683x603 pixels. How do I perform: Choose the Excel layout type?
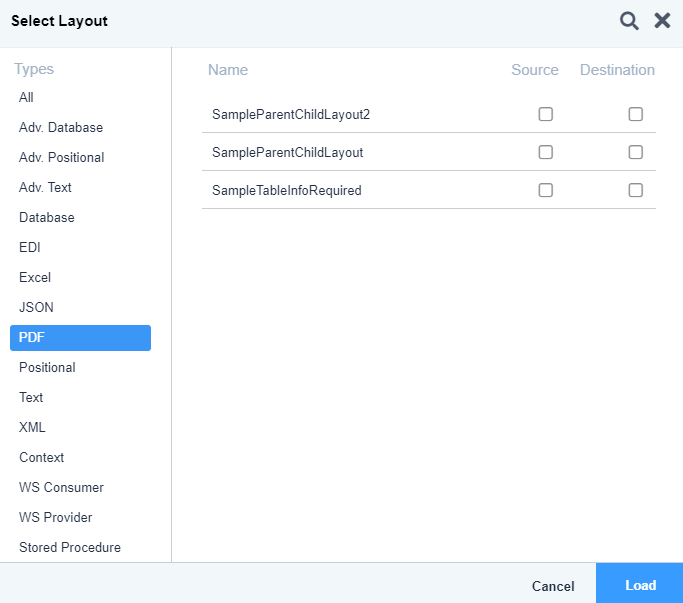click(35, 277)
